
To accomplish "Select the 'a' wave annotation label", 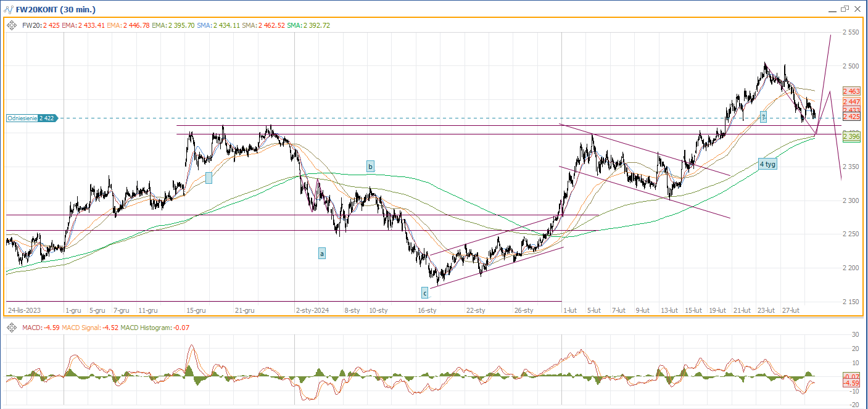I will pyautogui.click(x=321, y=253).
